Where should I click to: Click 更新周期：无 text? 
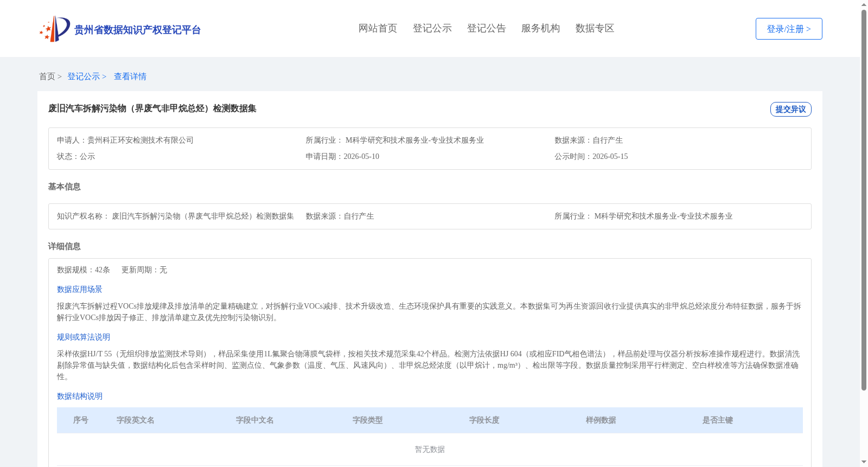click(144, 270)
